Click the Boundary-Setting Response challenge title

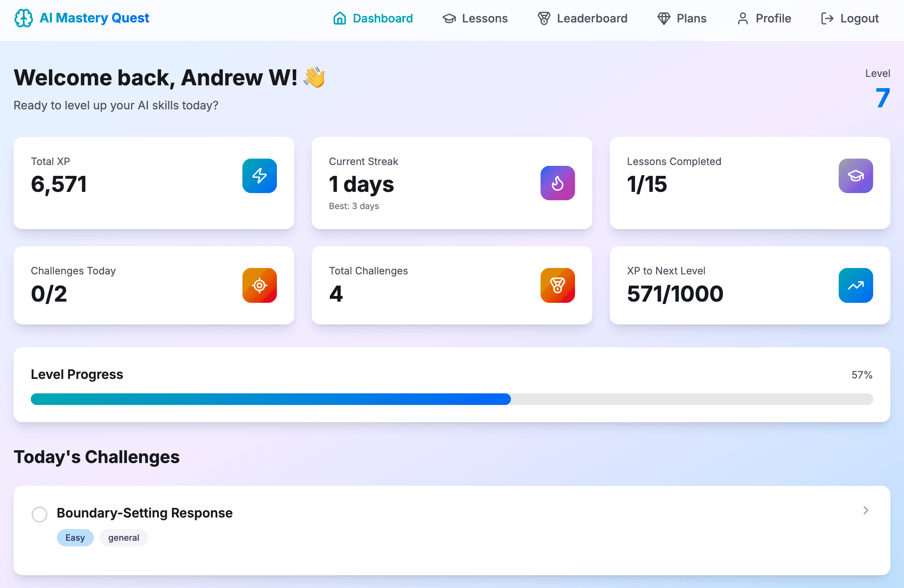coord(145,513)
